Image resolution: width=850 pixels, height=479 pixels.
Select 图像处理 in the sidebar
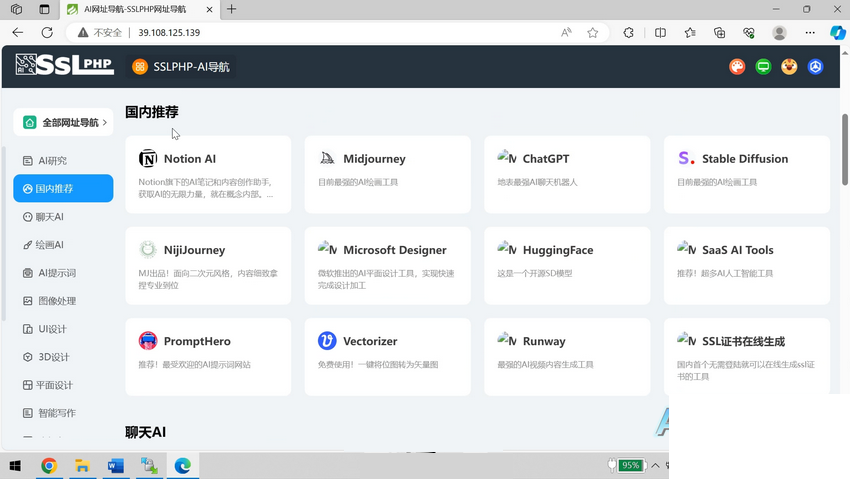point(63,301)
